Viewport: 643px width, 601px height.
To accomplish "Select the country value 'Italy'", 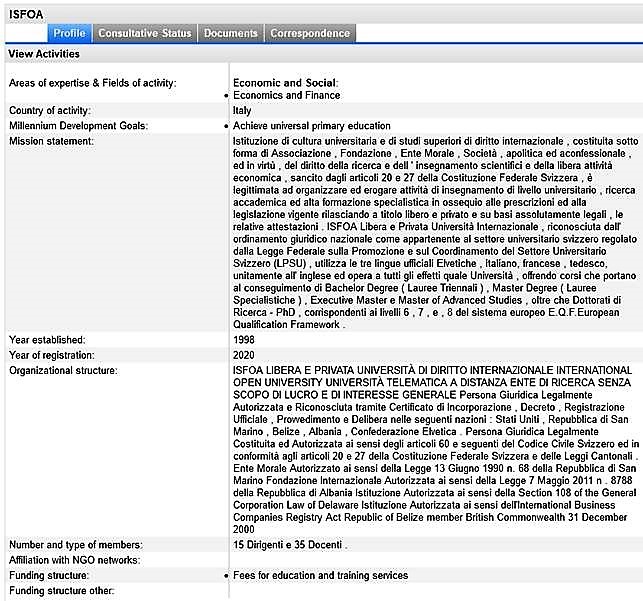I will (x=242, y=111).
